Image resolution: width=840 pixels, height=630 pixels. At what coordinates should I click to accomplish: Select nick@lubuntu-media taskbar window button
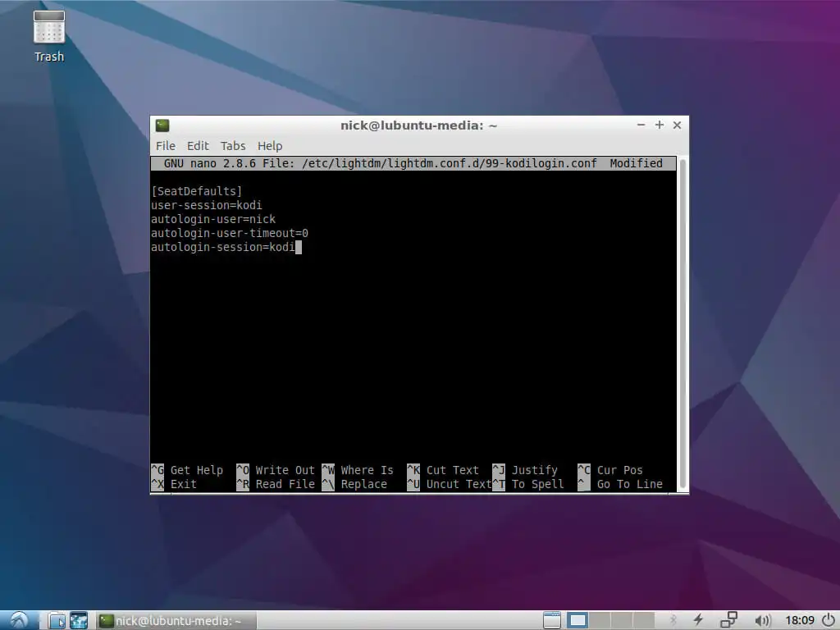point(176,620)
